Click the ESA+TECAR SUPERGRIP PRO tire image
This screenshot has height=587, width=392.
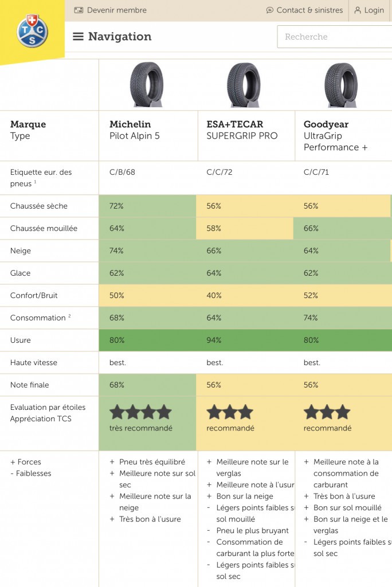click(x=244, y=85)
